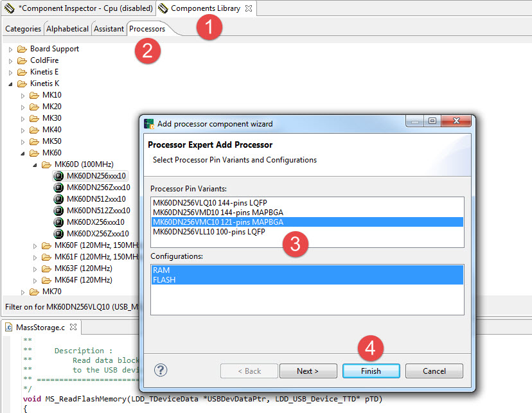
Task: Switch to the Categories tab
Action: (x=23, y=29)
